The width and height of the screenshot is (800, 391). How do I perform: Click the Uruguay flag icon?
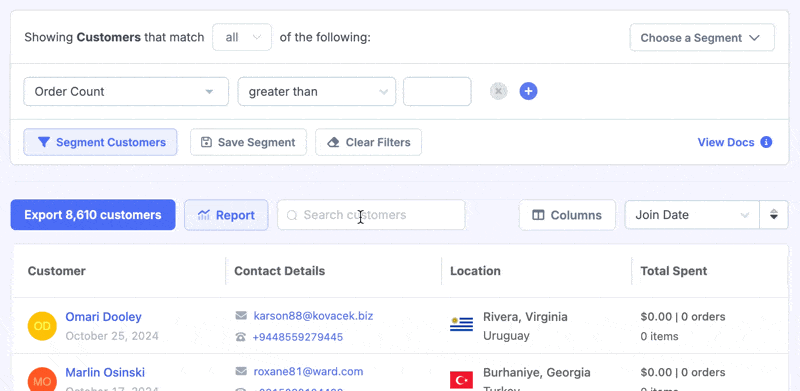click(461, 324)
